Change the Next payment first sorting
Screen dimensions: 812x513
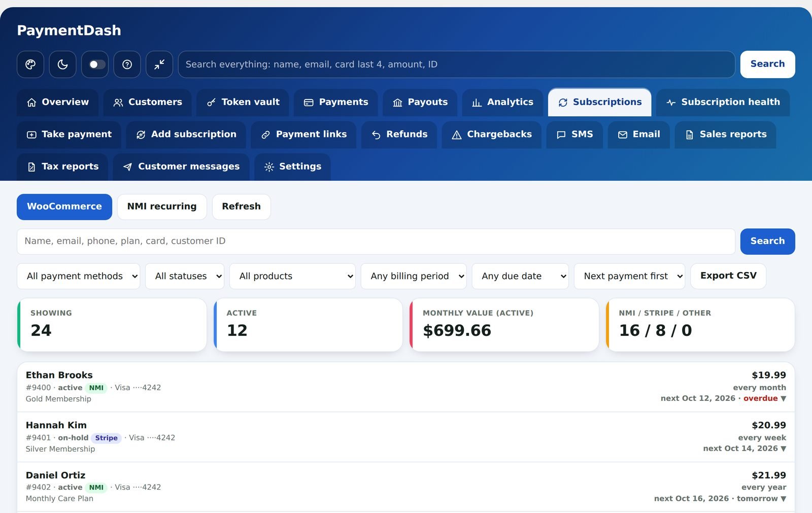629,276
